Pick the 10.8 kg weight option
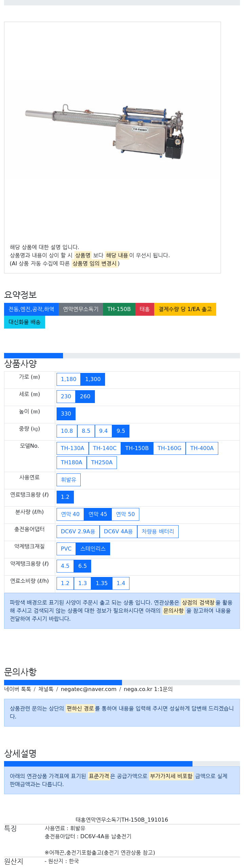 (67, 431)
